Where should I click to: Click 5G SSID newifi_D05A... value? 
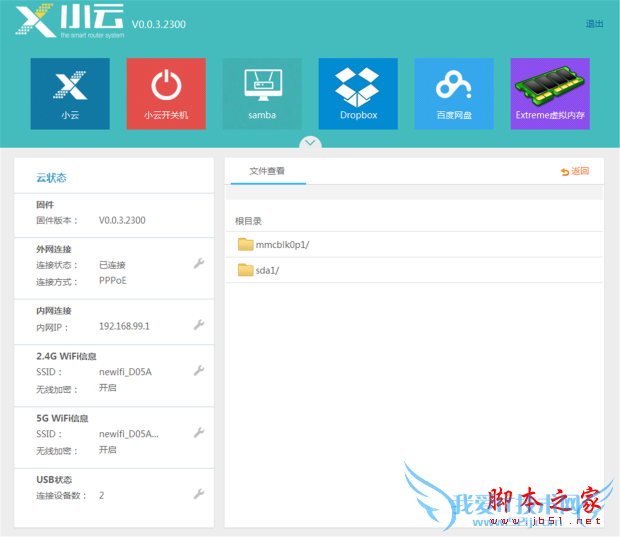tap(129, 434)
